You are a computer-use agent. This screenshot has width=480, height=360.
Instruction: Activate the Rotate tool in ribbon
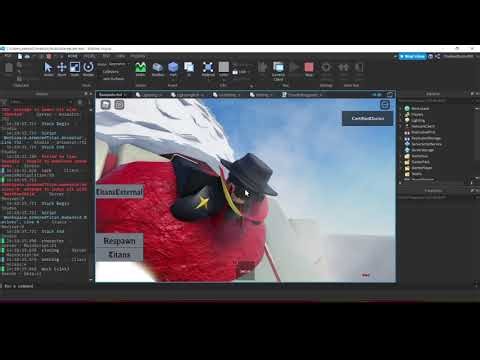point(88,68)
